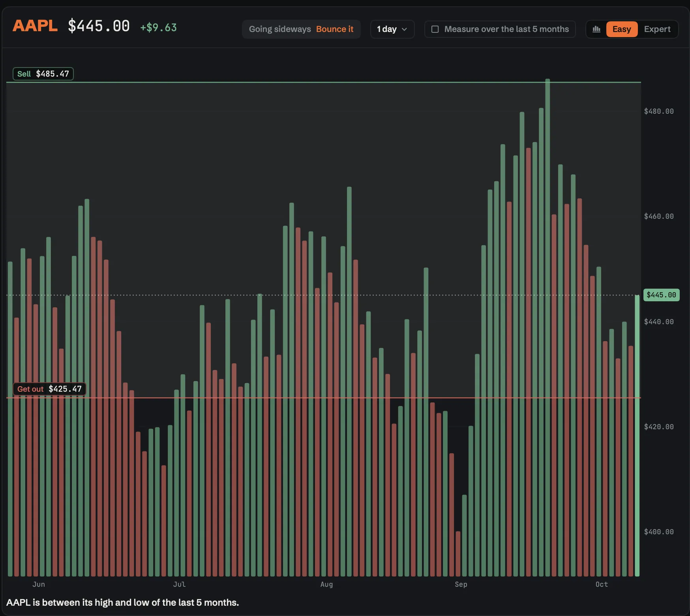Screen dimensions: 690x616
Task: Select the Sell $485.47 price marker
Action: (x=43, y=74)
